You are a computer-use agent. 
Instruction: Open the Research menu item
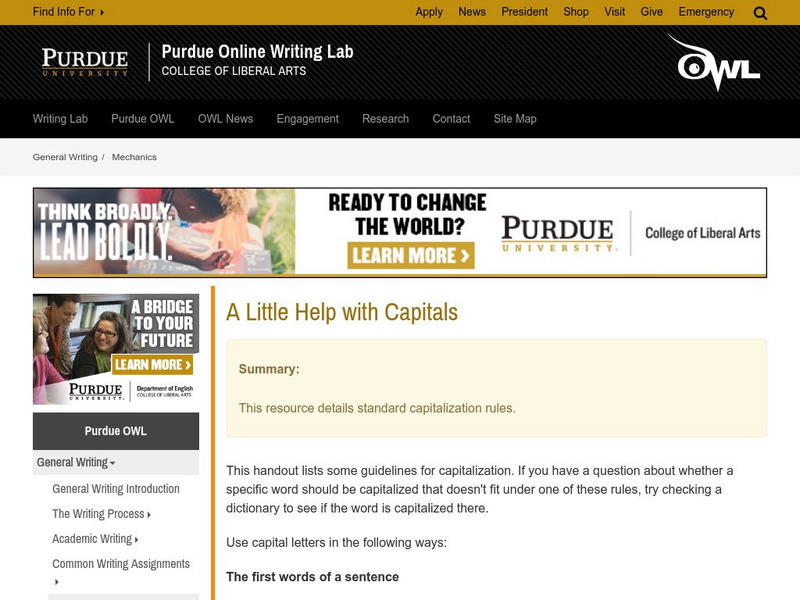[x=386, y=119]
